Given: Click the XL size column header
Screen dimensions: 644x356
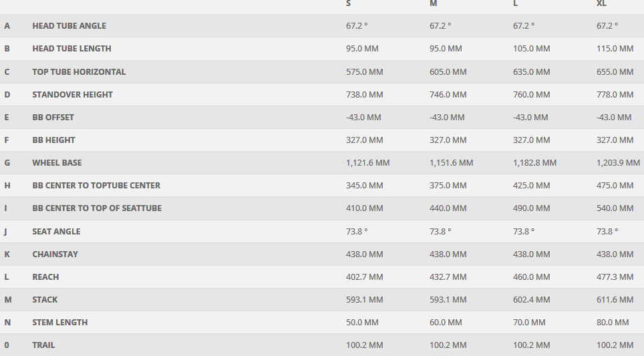Looking at the screenshot, I should [601, 4].
